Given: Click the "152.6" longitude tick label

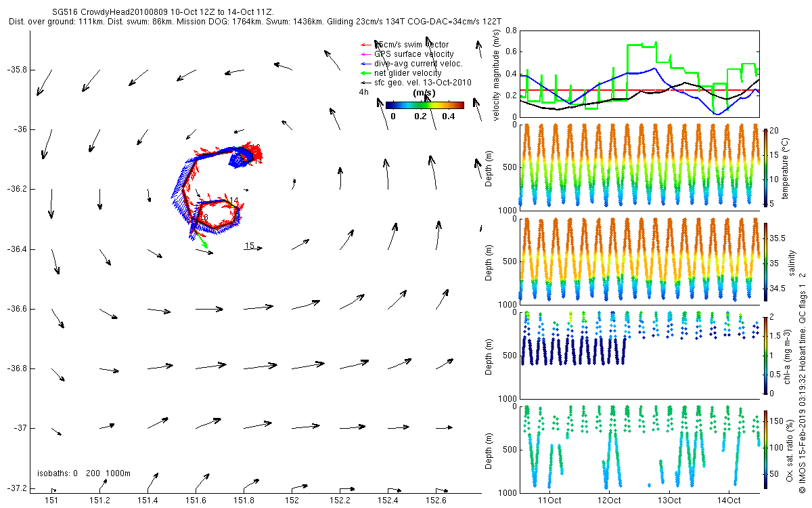Looking at the screenshot, I should click(x=436, y=501).
